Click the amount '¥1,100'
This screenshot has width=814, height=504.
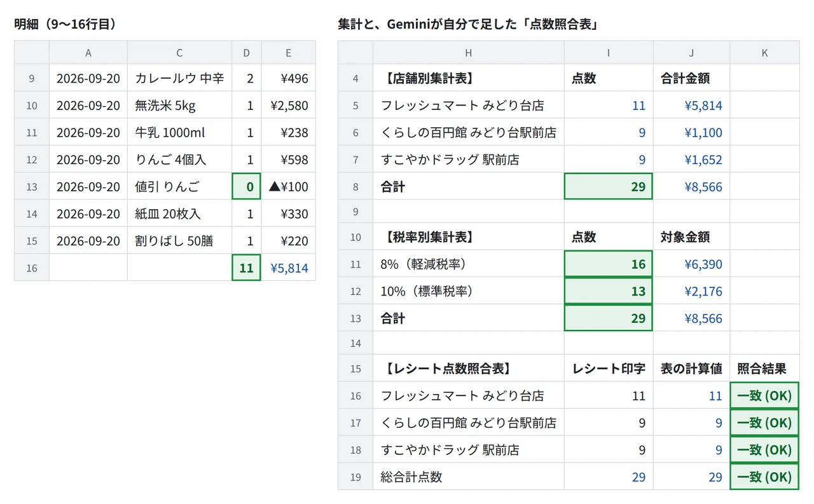coord(691,132)
